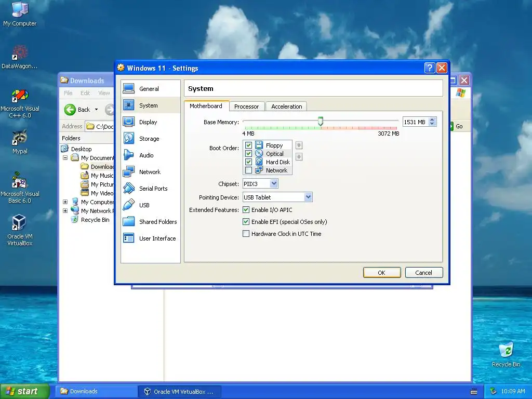Image resolution: width=532 pixels, height=399 pixels.
Task: Uncheck the Floppy boot device checkbox
Action: (248, 145)
